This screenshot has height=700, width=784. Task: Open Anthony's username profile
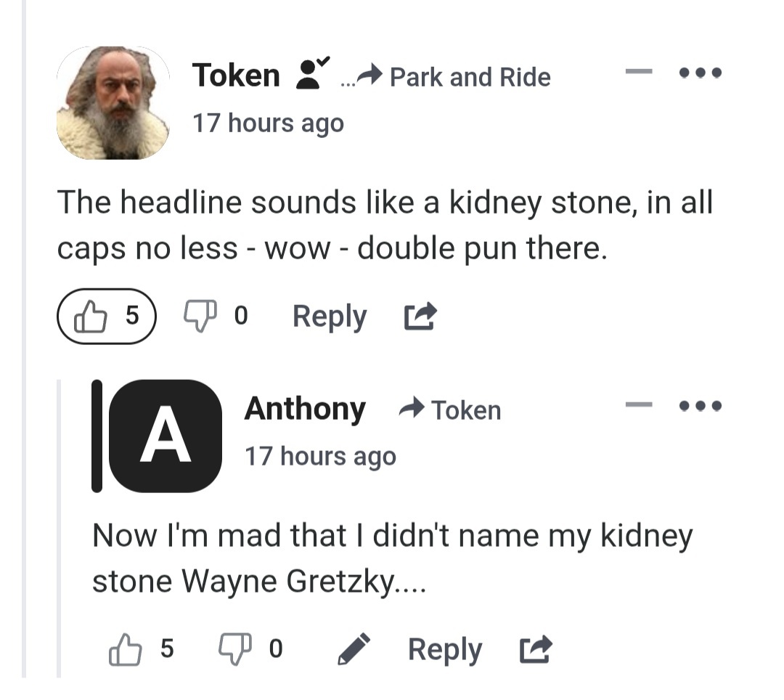(305, 409)
